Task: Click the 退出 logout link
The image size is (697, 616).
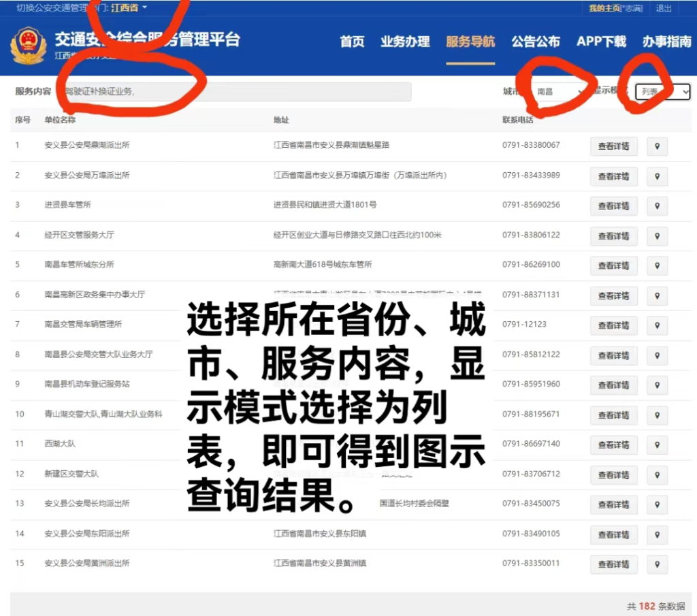Action: point(662,8)
